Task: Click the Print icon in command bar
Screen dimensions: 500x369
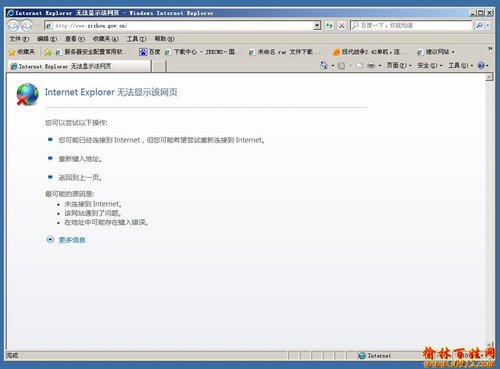Action: [x=371, y=66]
